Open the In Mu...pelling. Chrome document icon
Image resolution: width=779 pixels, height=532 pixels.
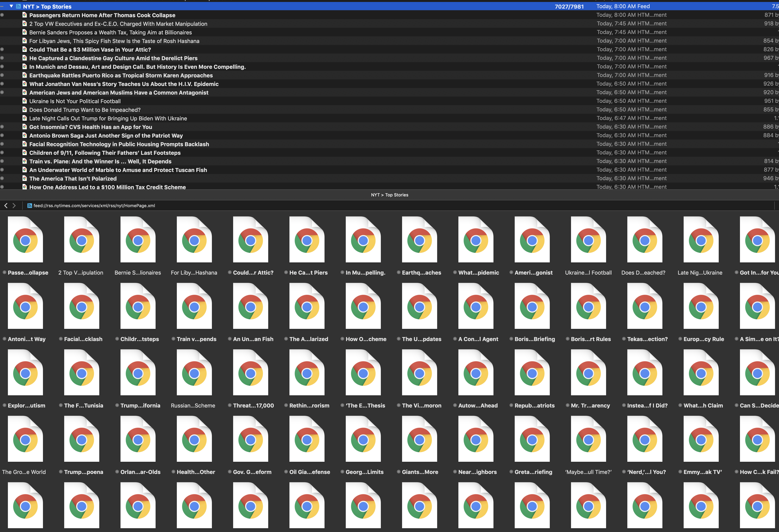click(x=363, y=239)
